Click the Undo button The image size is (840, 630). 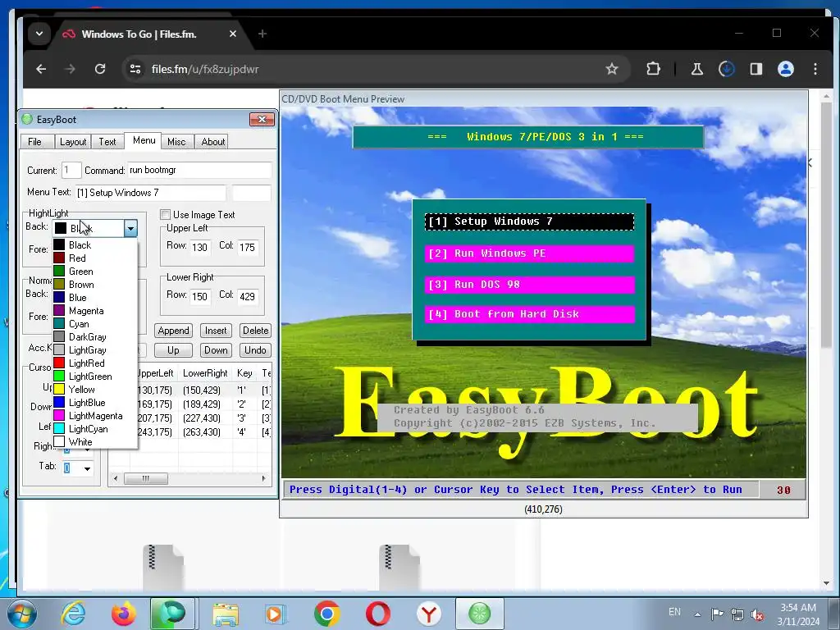pos(256,350)
